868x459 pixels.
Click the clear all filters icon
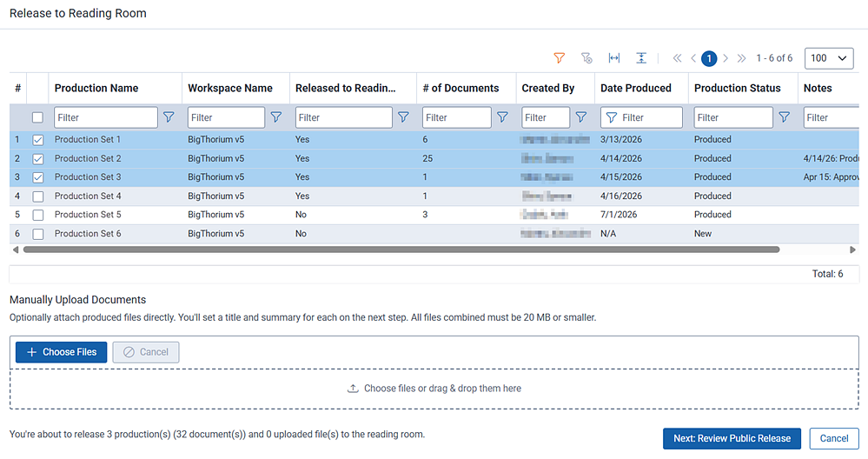pos(586,58)
